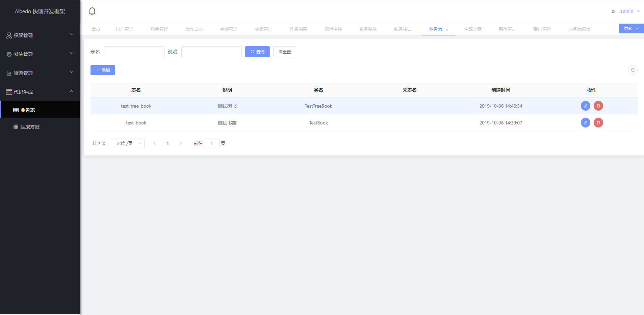Viewport: 644px width, 315px height.
Task: Click the 权限管理 user icon
Action: tap(9, 35)
